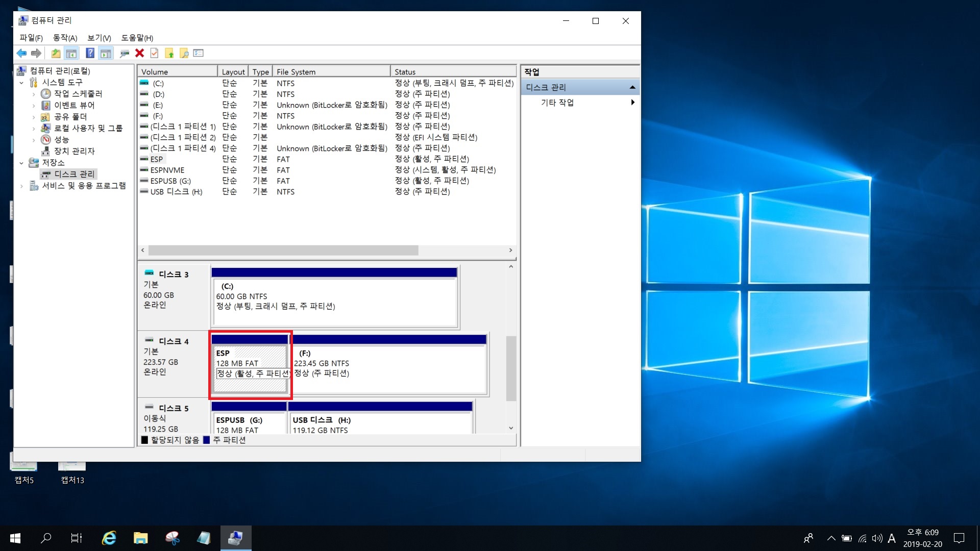The width and height of the screenshot is (980, 551).
Task: Open the 파일(F) menu
Action: [31, 38]
